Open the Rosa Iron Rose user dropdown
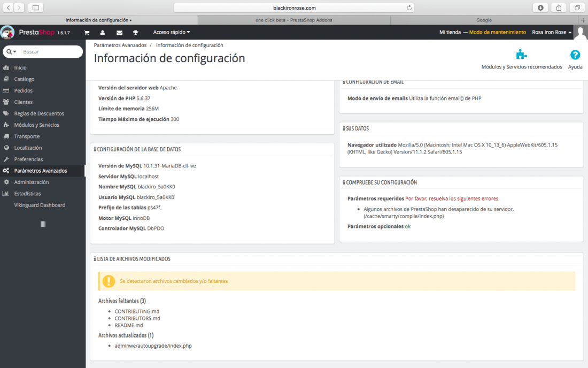This screenshot has width=588, height=368. pyautogui.click(x=552, y=32)
